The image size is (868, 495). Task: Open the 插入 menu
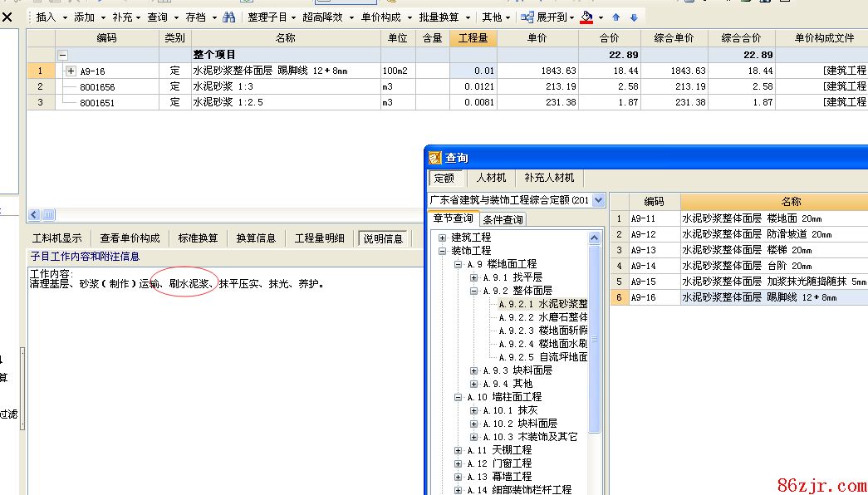(x=50, y=17)
